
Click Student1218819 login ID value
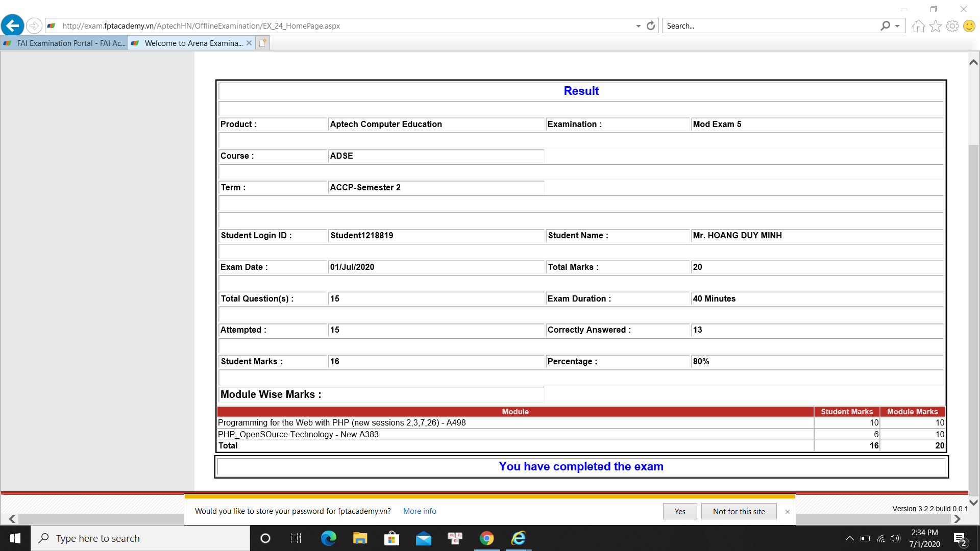[x=361, y=235]
